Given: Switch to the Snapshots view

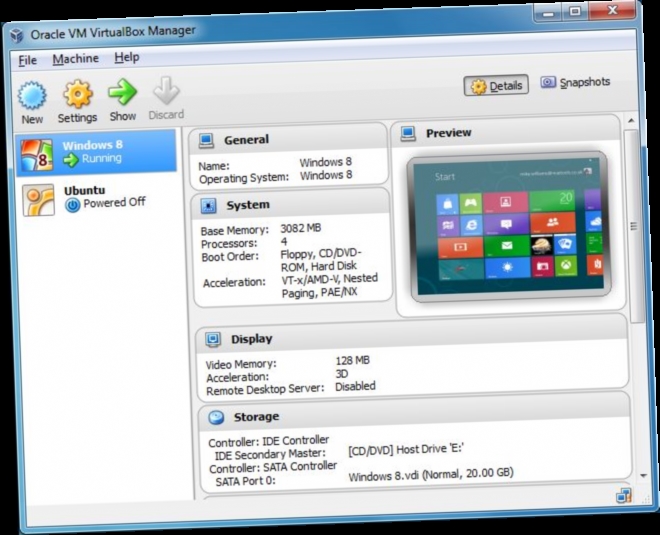Looking at the screenshot, I should [x=575, y=82].
